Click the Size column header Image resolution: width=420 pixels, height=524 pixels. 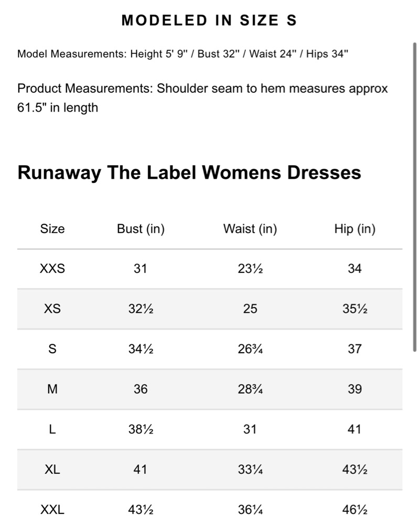pyautogui.click(x=52, y=229)
